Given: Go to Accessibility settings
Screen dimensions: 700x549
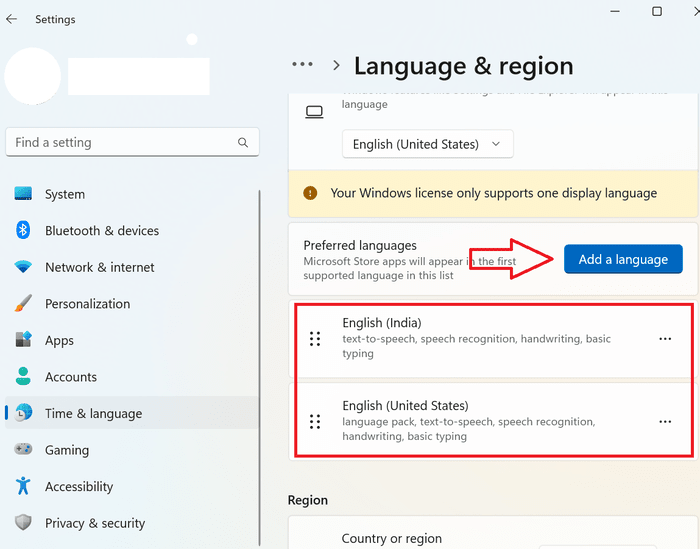Looking at the screenshot, I should pyautogui.click(x=132, y=486).
